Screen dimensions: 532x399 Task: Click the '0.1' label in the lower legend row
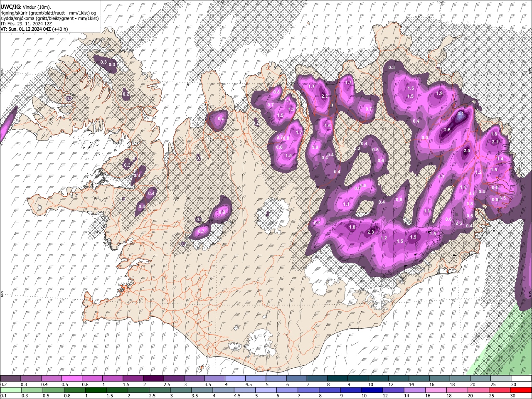tap(3, 396)
